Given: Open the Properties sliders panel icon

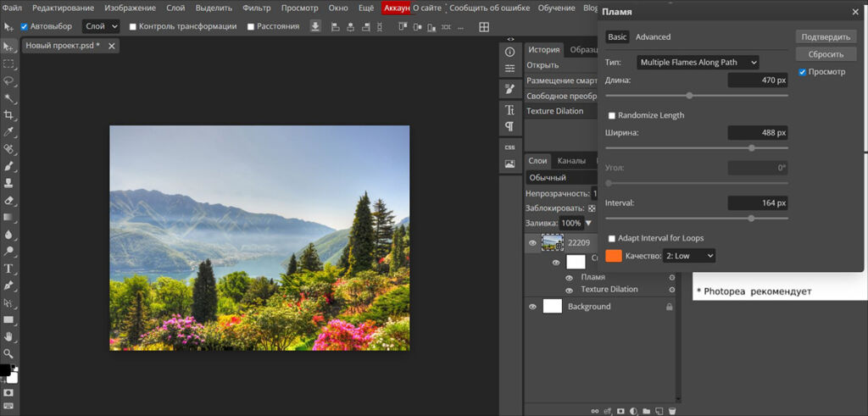Looking at the screenshot, I should pos(509,69).
